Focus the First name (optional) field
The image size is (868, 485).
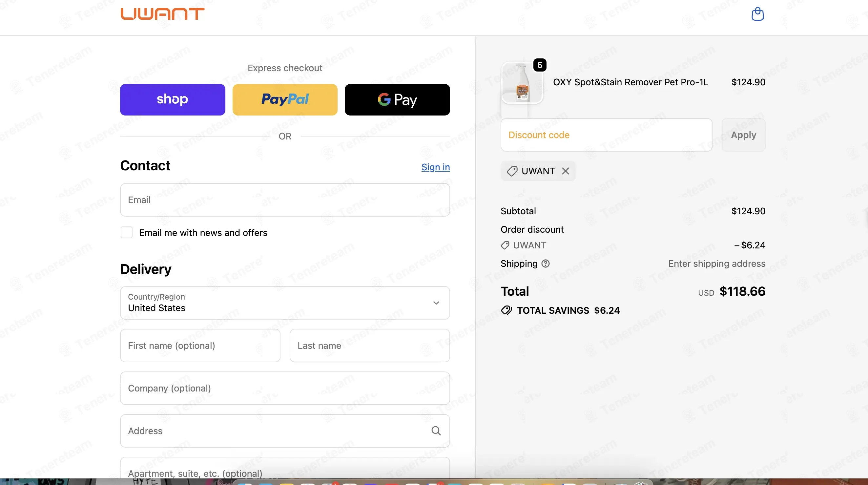(200, 346)
